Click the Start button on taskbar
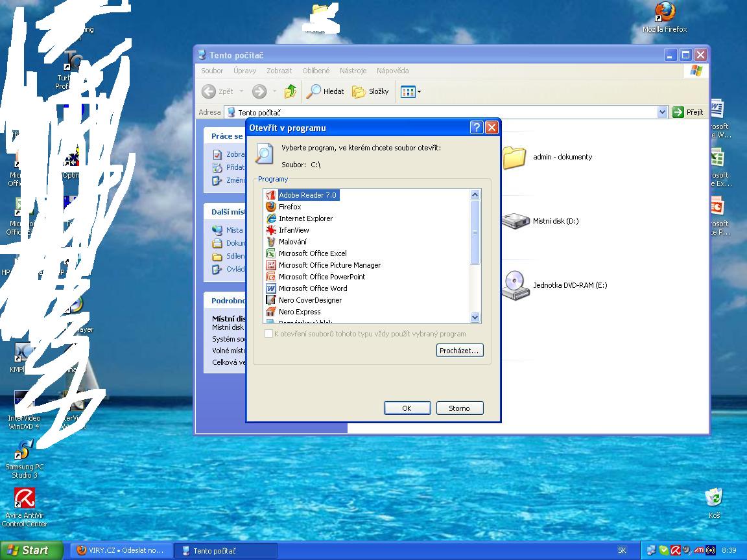This screenshot has height=560, width=747. pos(30,550)
